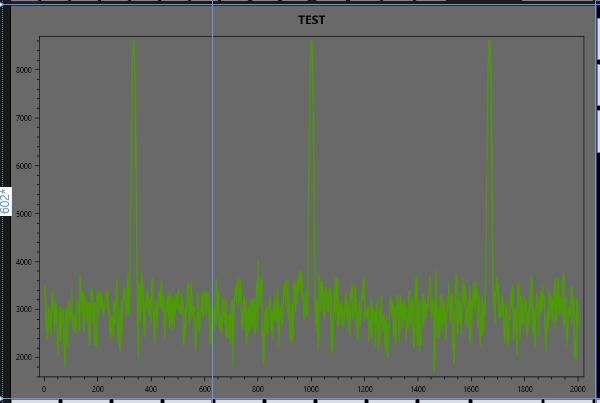Click the 7000 Y-axis label

(x=24, y=118)
